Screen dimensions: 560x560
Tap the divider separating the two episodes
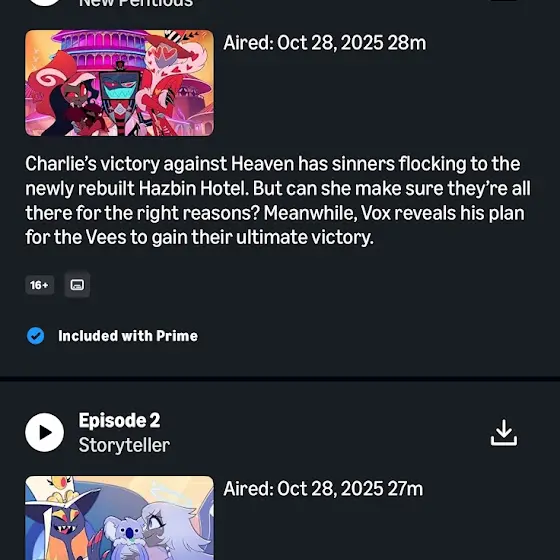tap(280, 379)
